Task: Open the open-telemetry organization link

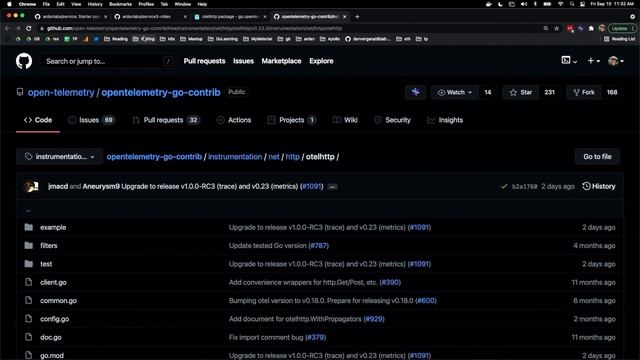Action: tap(61, 92)
